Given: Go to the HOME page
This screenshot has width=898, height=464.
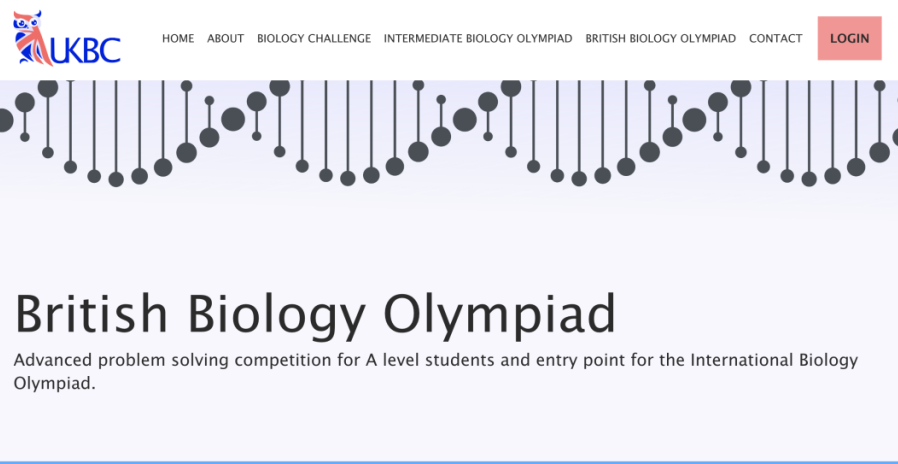Looking at the screenshot, I should point(178,38).
